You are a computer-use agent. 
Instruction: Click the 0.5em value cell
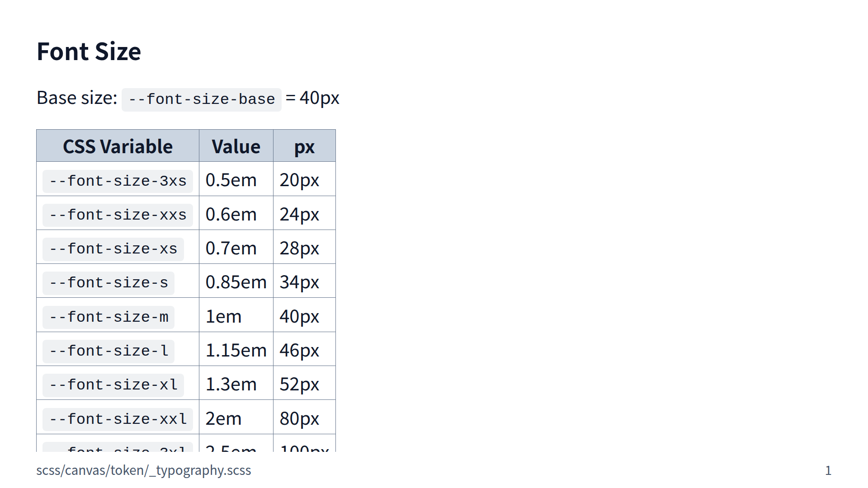231,180
